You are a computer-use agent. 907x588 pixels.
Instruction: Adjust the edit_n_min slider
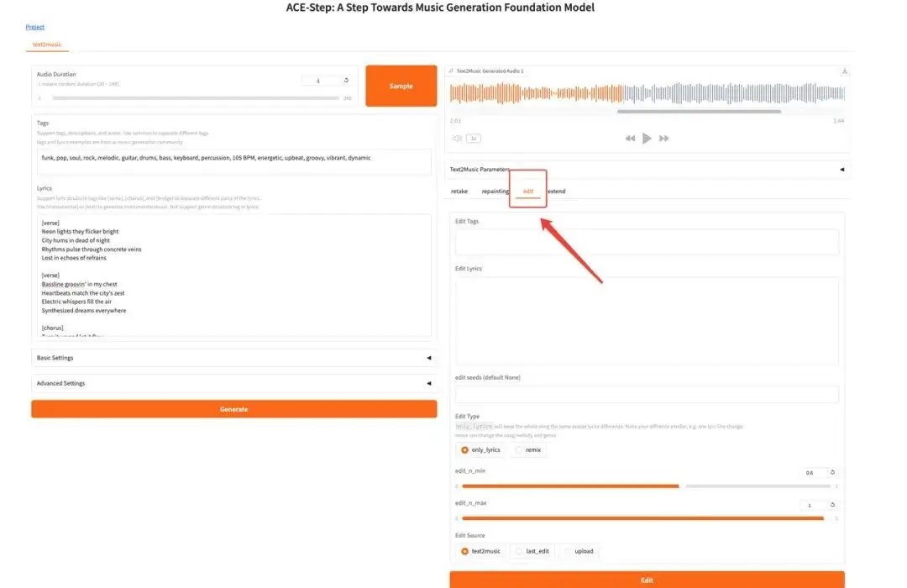click(647, 486)
